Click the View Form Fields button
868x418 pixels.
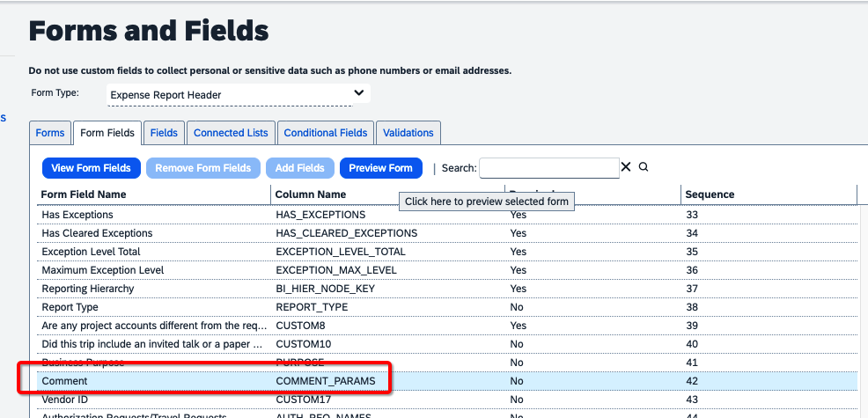point(92,168)
